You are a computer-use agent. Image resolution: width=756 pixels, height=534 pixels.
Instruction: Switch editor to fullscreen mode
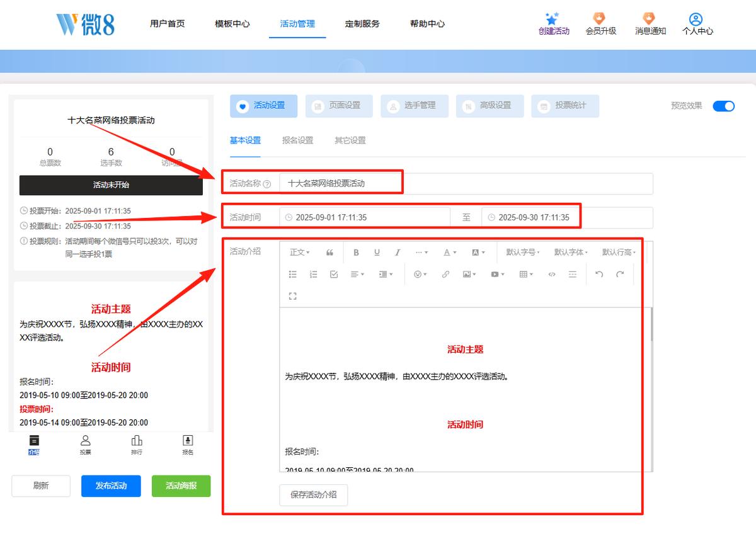293,295
